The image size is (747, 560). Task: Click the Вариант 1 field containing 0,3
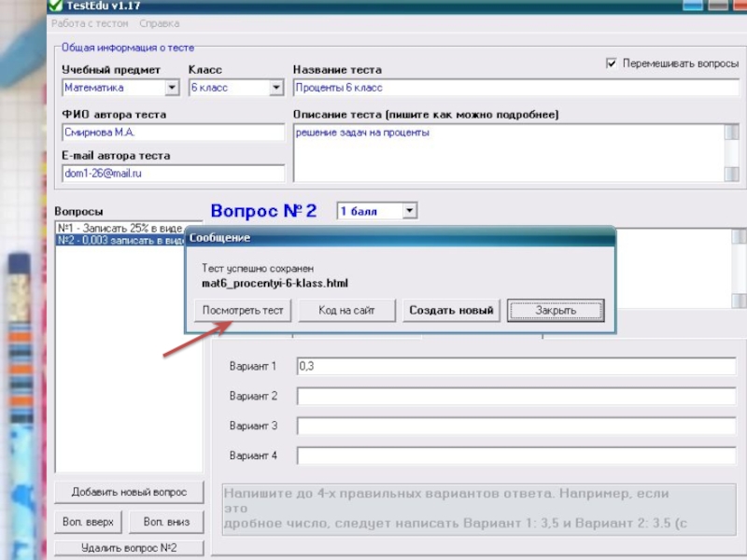(516, 366)
